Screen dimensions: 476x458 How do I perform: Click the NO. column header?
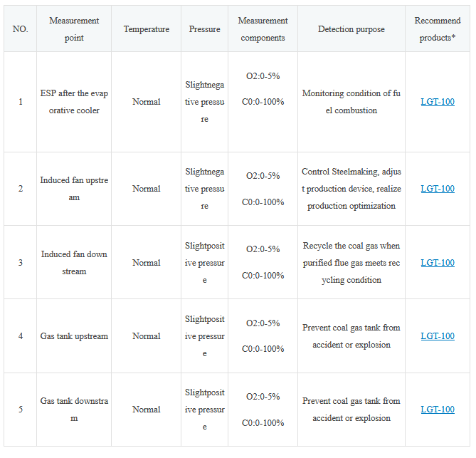(21, 29)
